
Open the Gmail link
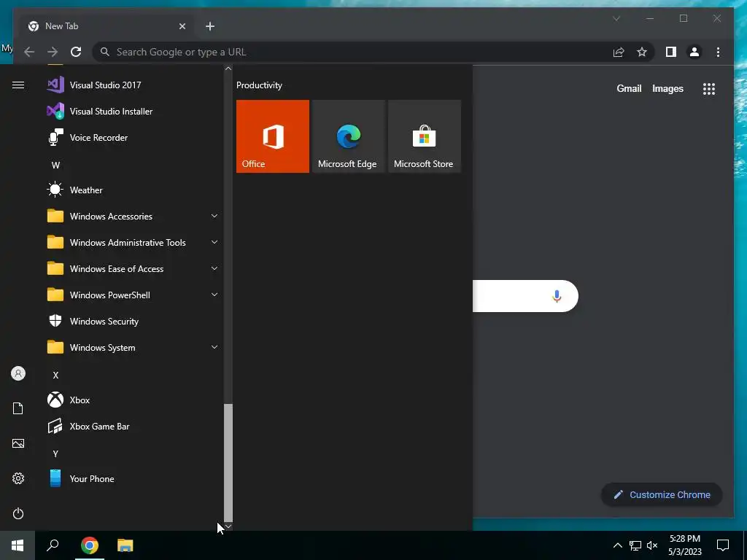629,88
